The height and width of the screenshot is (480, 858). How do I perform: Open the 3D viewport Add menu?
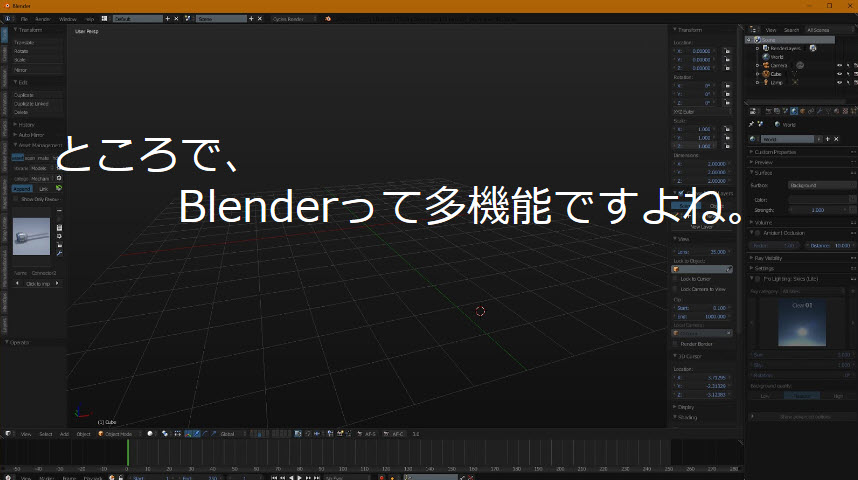coord(64,434)
